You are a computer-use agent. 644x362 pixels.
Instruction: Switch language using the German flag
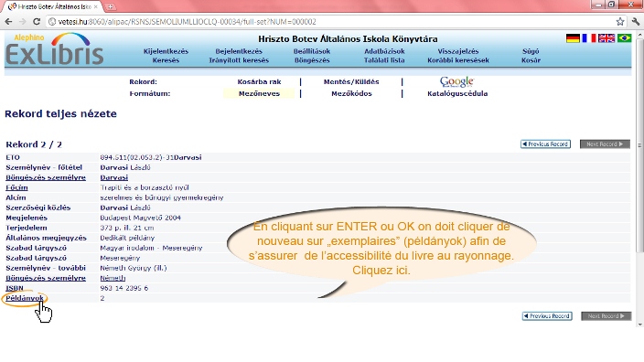573,38
